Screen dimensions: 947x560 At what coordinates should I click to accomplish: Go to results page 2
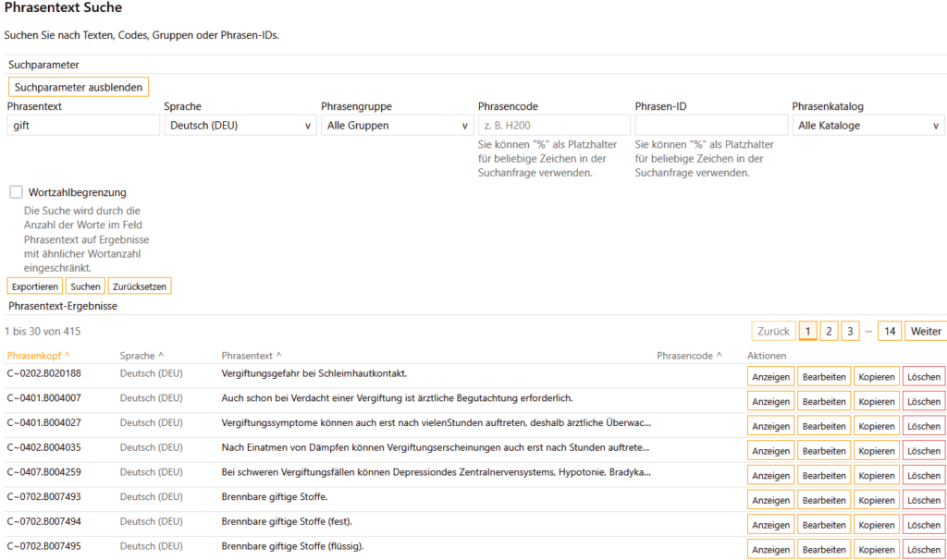829,332
